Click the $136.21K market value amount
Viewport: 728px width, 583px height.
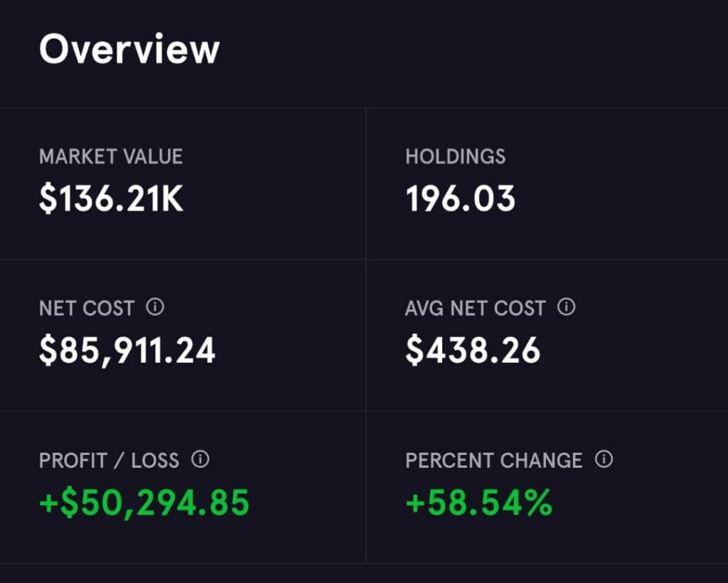[x=112, y=200]
